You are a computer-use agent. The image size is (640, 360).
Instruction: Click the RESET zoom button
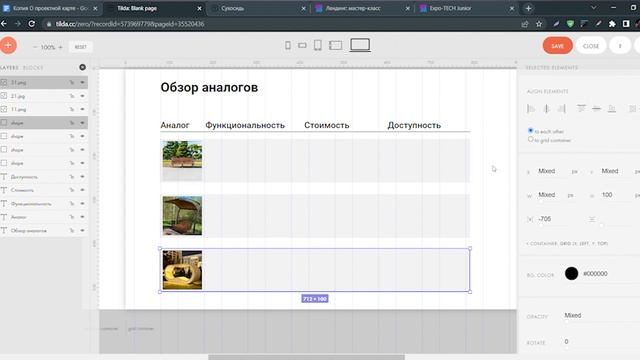[x=81, y=47]
